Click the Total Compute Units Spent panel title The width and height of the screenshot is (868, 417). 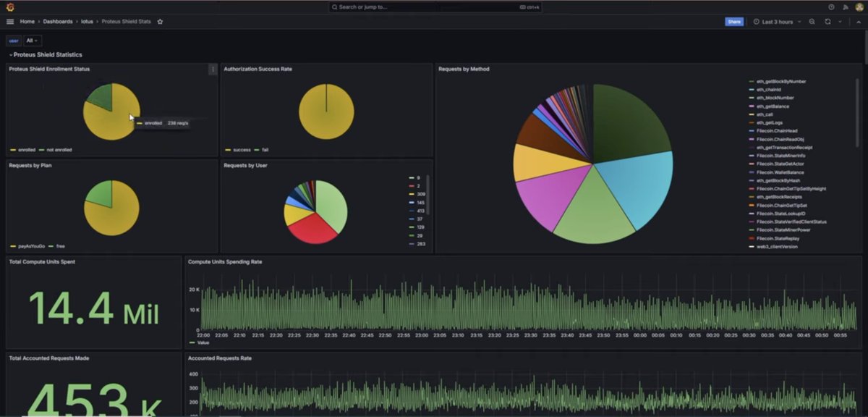[42, 261]
